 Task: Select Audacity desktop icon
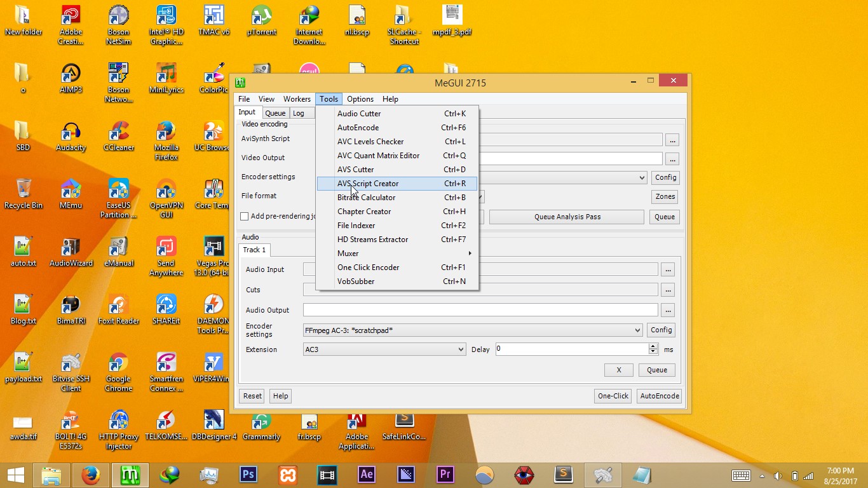71,137
